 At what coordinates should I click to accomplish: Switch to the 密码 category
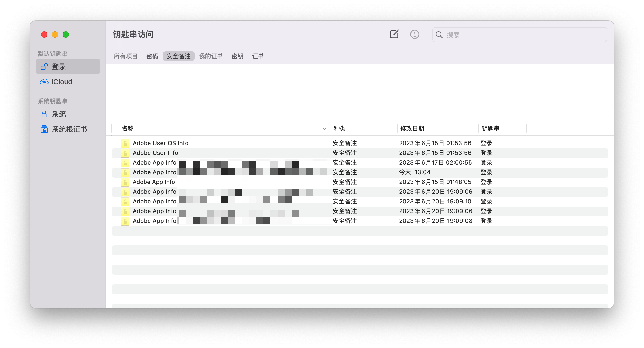(152, 56)
